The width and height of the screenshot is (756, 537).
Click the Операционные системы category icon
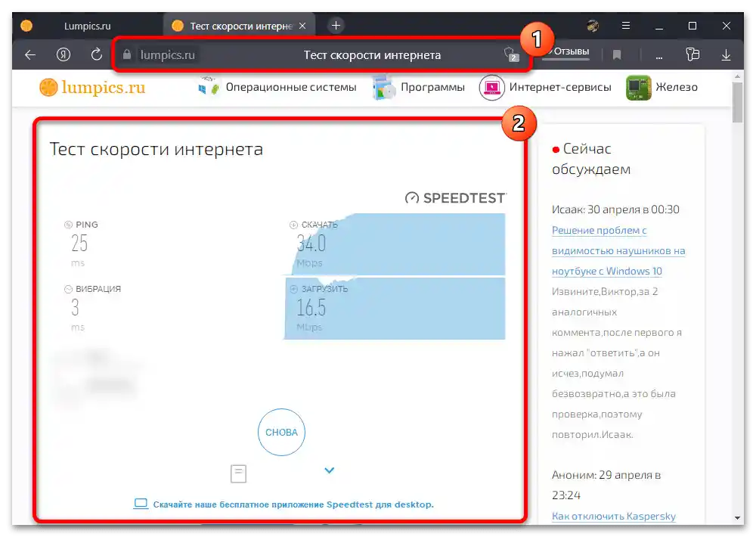209,87
